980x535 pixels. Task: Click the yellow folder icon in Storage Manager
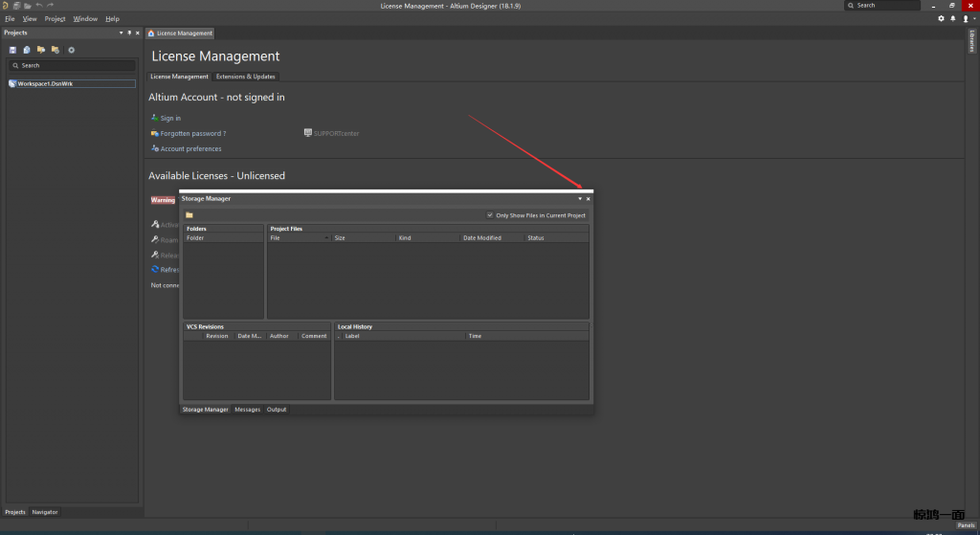[189, 215]
